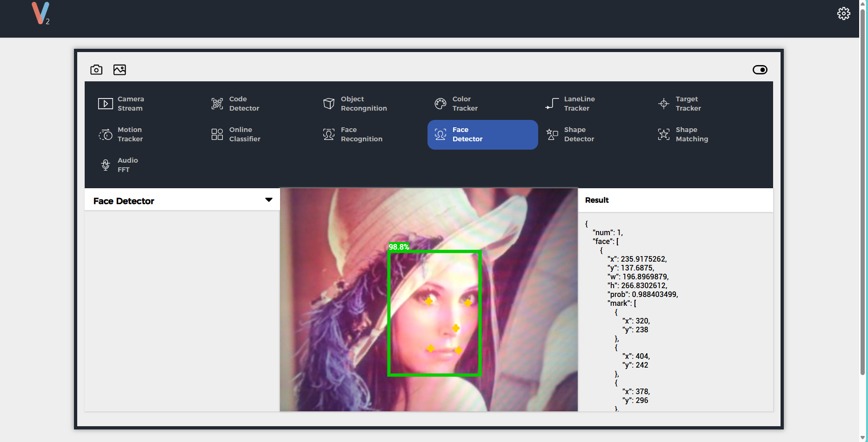868x442 pixels.
Task: Open Shape Detector label
Action: point(579,134)
